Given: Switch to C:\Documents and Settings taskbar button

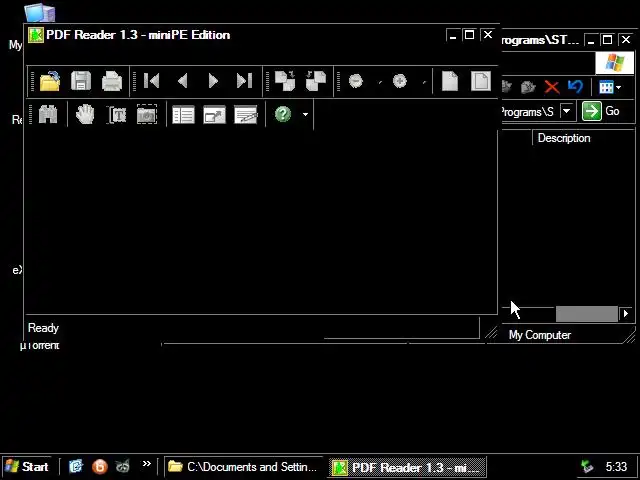Looking at the screenshot, I should 243,467.
